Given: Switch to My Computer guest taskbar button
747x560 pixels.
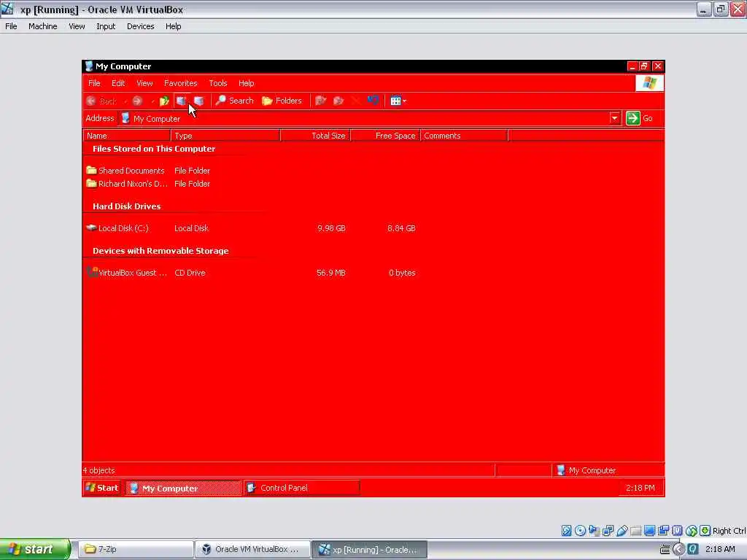Looking at the screenshot, I should (x=183, y=488).
